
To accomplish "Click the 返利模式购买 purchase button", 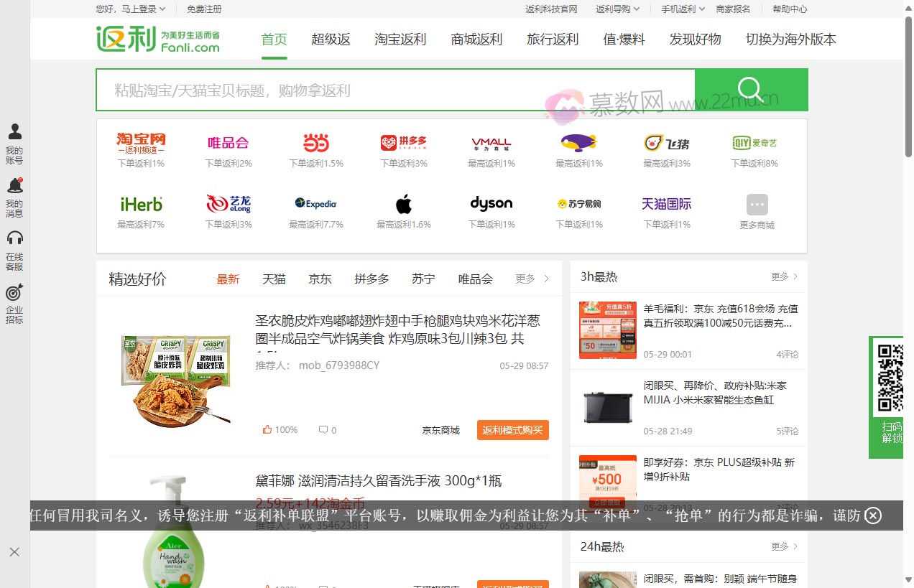I will [513, 430].
